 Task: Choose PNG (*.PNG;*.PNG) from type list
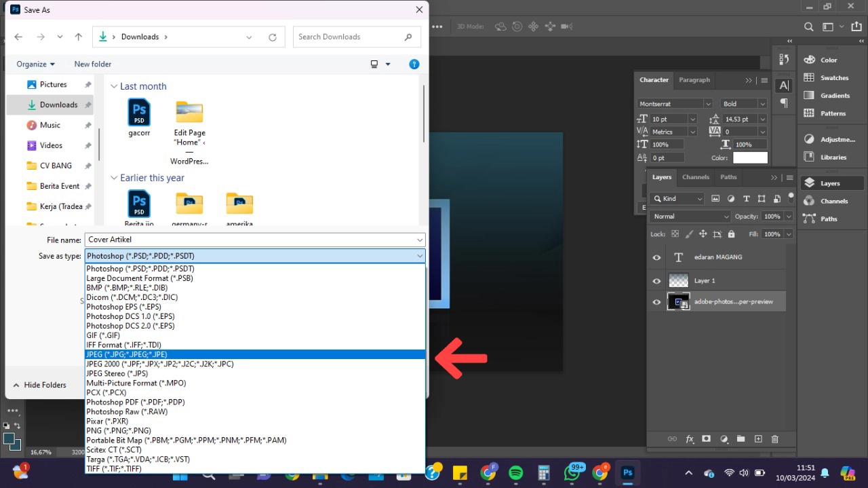pos(255,430)
